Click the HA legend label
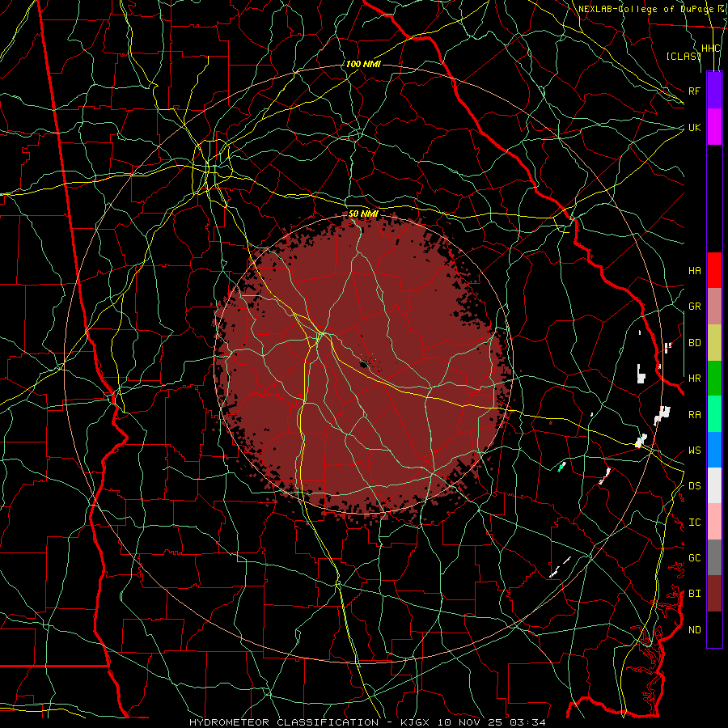The image size is (728, 728). (x=694, y=270)
